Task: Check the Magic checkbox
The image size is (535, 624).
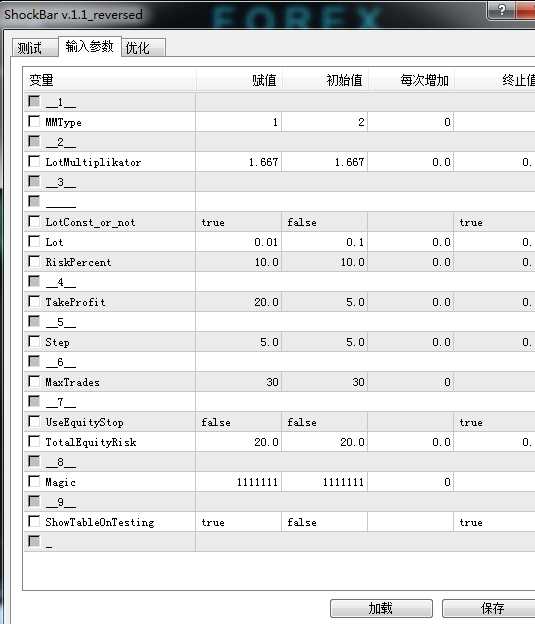Action: (34, 481)
